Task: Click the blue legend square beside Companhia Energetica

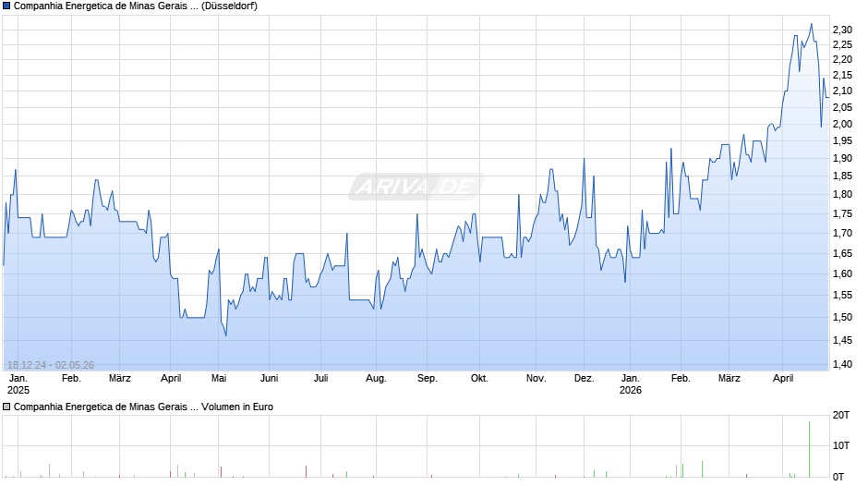Action: [x=6, y=6]
